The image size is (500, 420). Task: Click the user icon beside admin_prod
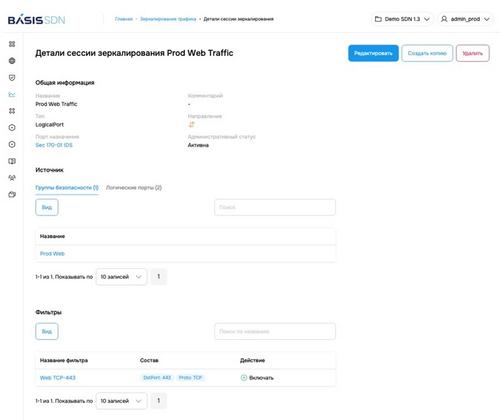pyautogui.click(x=444, y=19)
